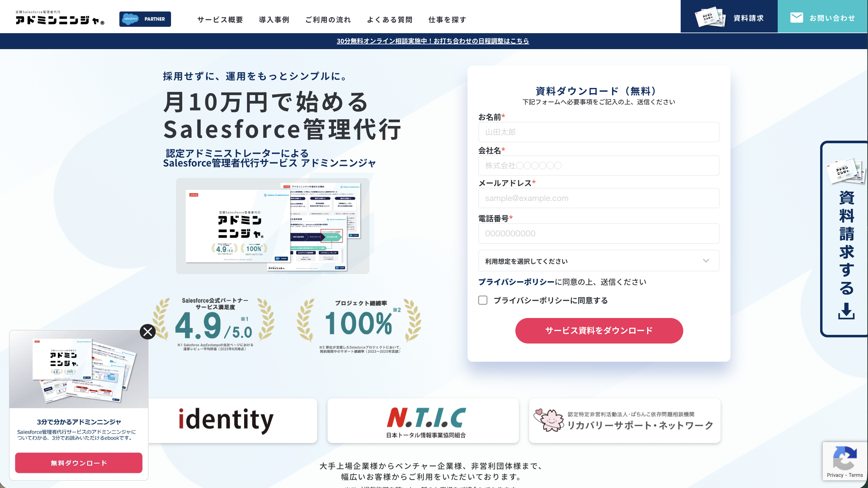Image resolution: width=868 pixels, height=488 pixels.
Task: Click the identity company logo
Action: click(x=226, y=420)
